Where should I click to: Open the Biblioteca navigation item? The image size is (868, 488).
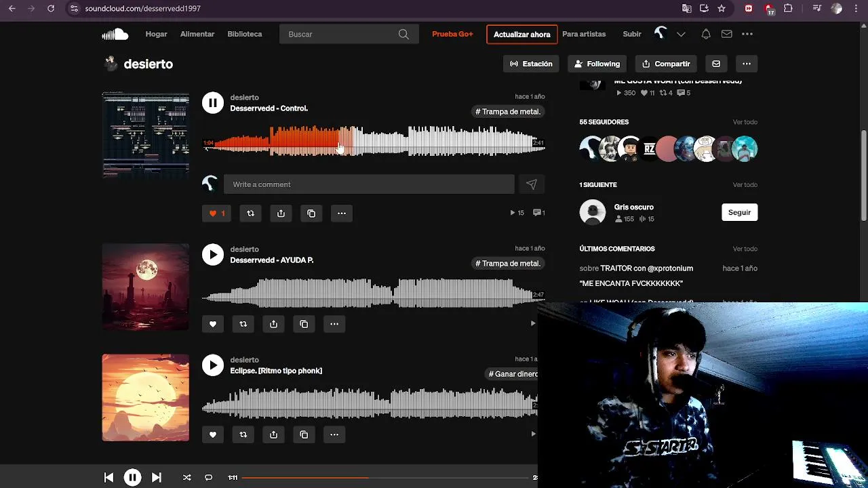coord(245,34)
